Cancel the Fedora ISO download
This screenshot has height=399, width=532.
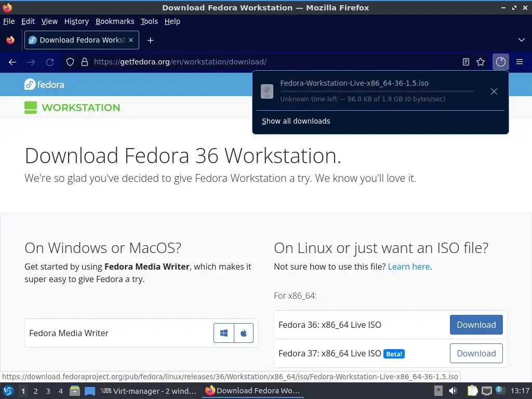point(494,91)
